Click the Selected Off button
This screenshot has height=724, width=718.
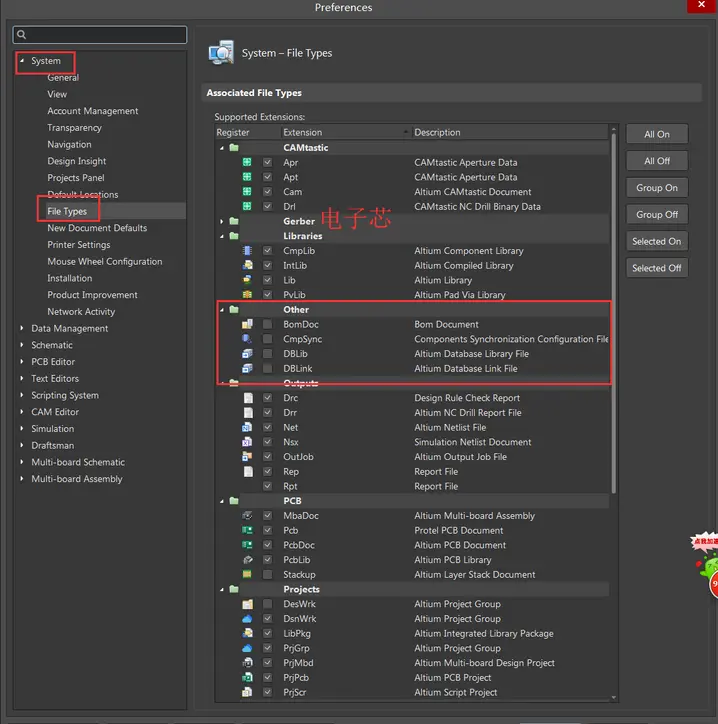click(657, 268)
